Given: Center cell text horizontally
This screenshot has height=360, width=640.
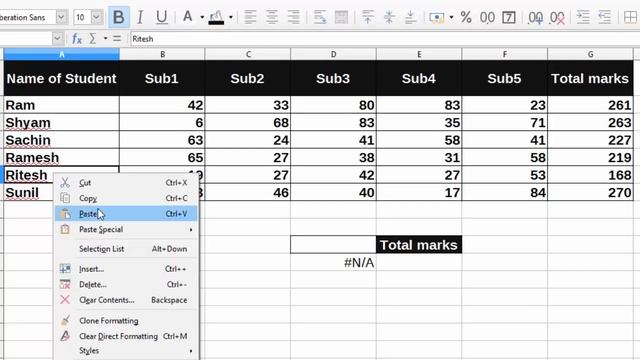Looking at the screenshot, I should point(272,17).
